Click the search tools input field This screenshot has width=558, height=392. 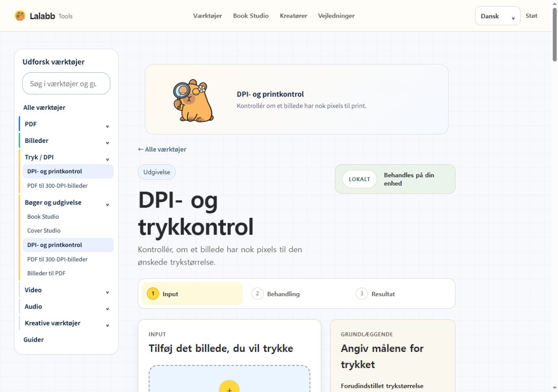(66, 83)
